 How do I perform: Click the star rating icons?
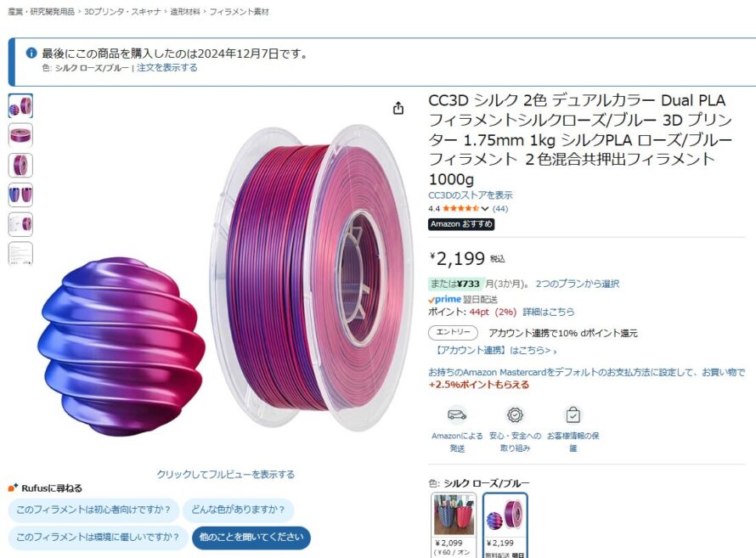461,209
